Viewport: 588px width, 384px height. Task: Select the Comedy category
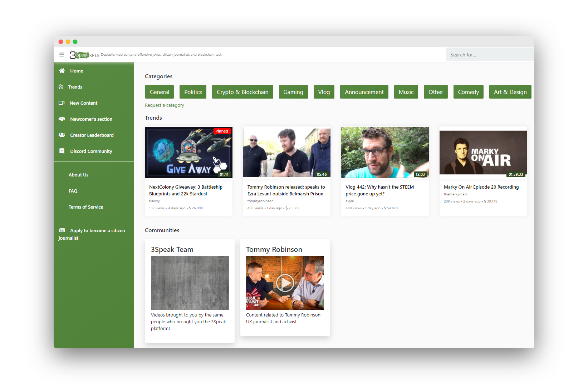(x=469, y=92)
